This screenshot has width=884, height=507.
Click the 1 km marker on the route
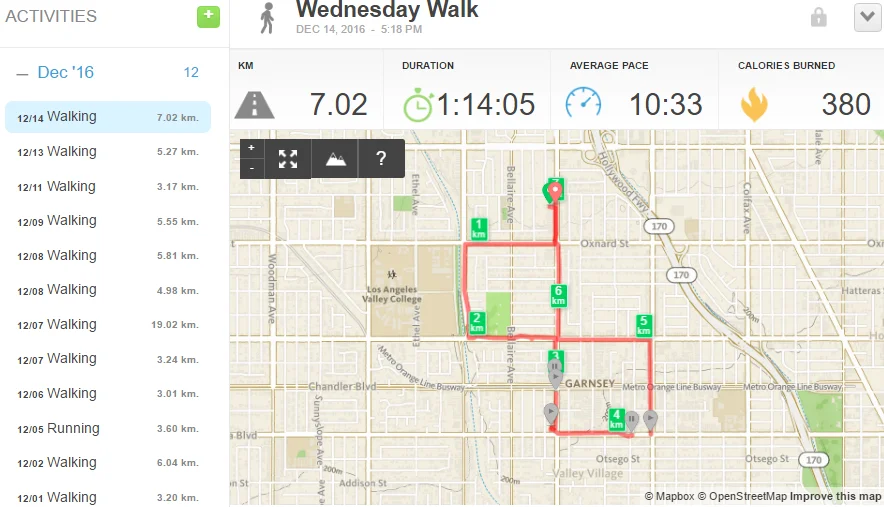pyautogui.click(x=479, y=228)
